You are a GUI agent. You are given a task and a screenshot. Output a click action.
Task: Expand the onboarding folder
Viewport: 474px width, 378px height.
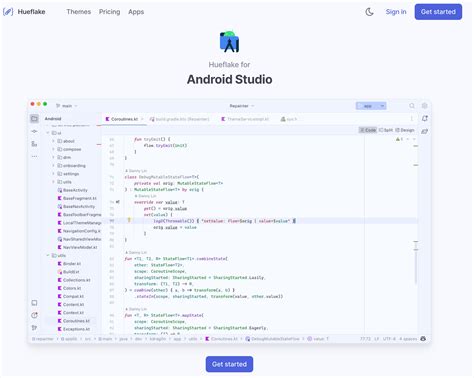(53, 166)
